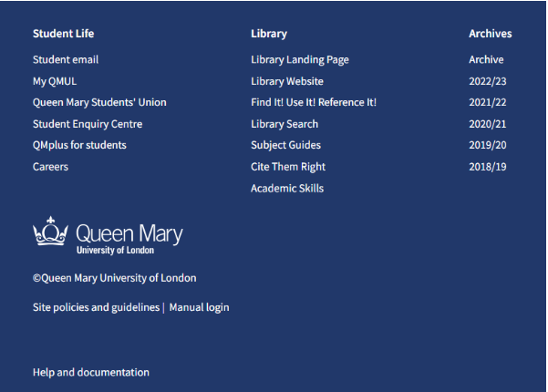Visit the Library Website link
The height and width of the screenshot is (392, 548).
(x=287, y=81)
